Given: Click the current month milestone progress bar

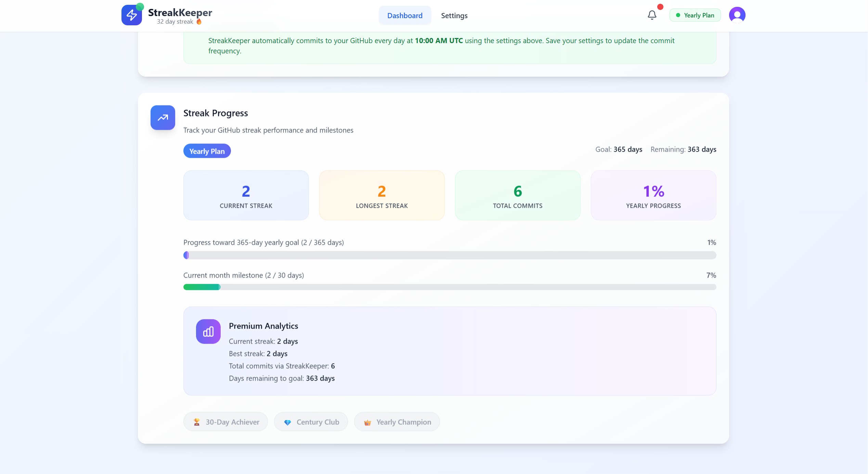Looking at the screenshot, I should coord(450,287).
